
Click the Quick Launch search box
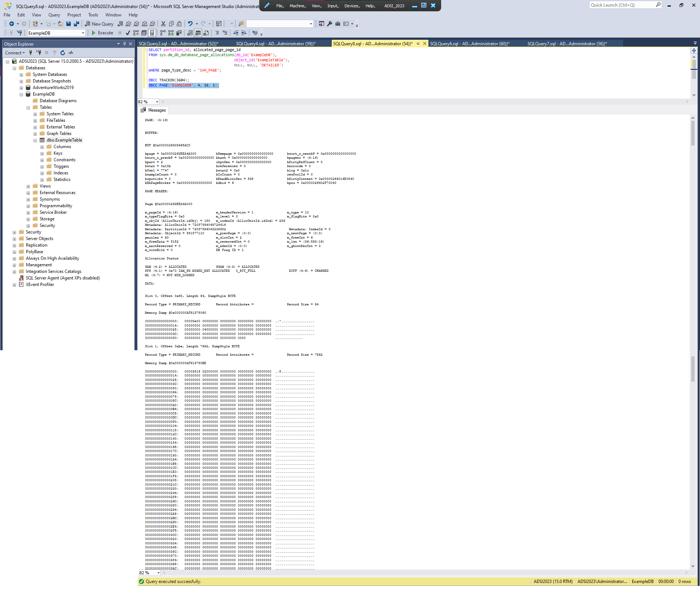pyautogui.click(x=623, y=5)
